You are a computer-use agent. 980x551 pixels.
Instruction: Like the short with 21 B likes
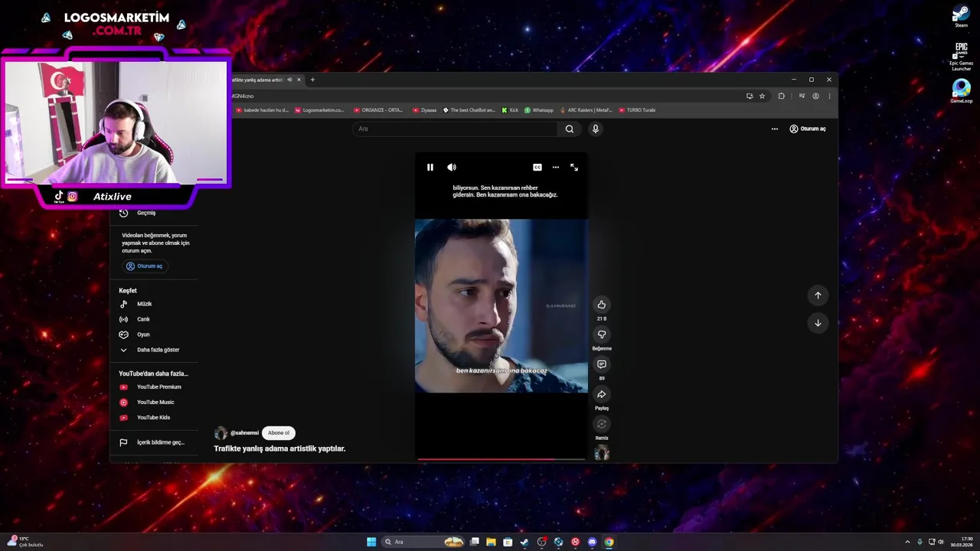[602, 305]
